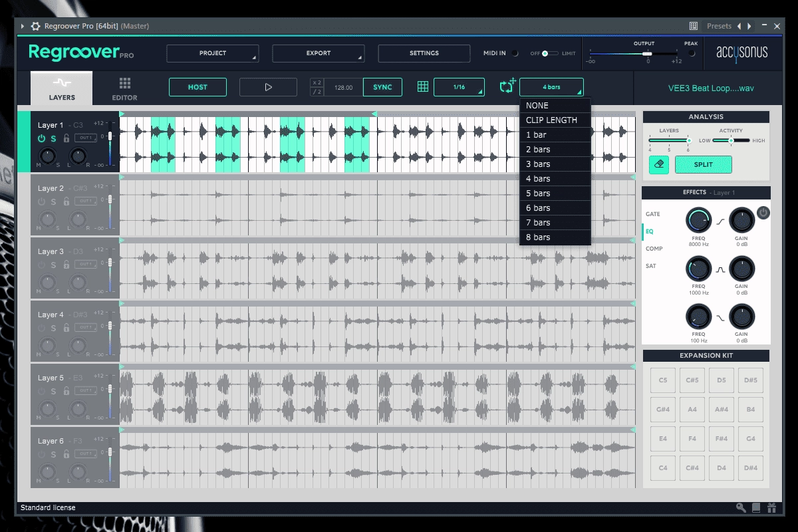The image size is (798, 532).
Task: Click the manual book icon in the status bar
Action: click(756, 508)
